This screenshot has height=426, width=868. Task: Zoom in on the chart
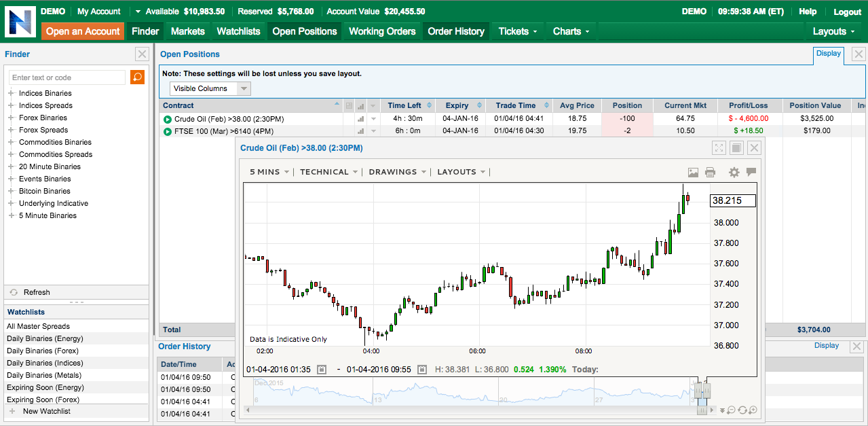753,409
